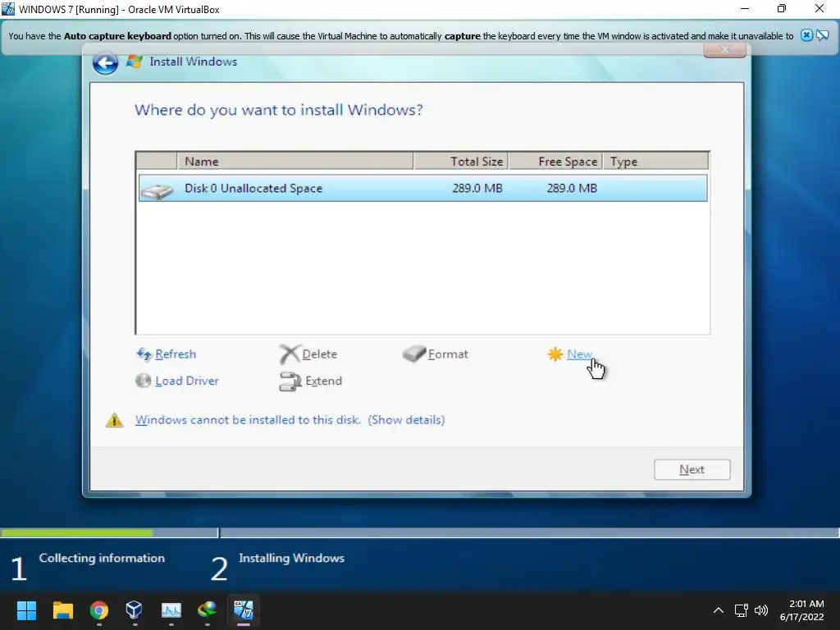The image size is (840, 630).
Task: Open the Internet Download Manager taskbar icon
Action: pyautogui.click(x=207, y=609)
